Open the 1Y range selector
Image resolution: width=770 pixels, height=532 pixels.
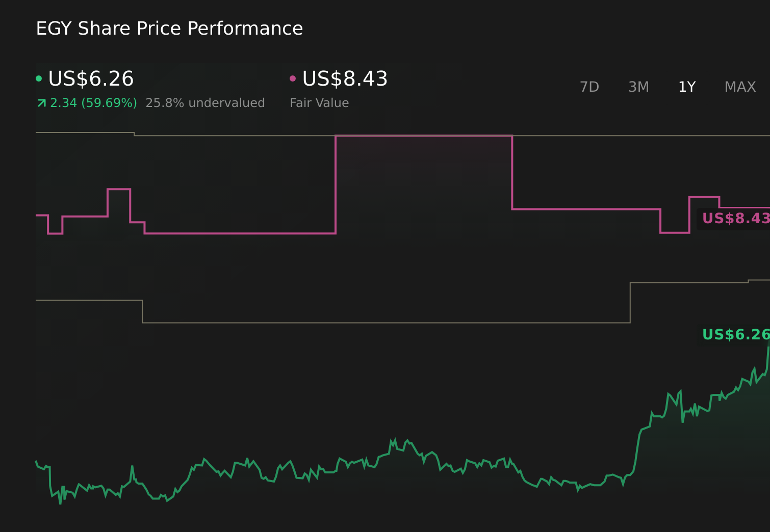point(686,87)
